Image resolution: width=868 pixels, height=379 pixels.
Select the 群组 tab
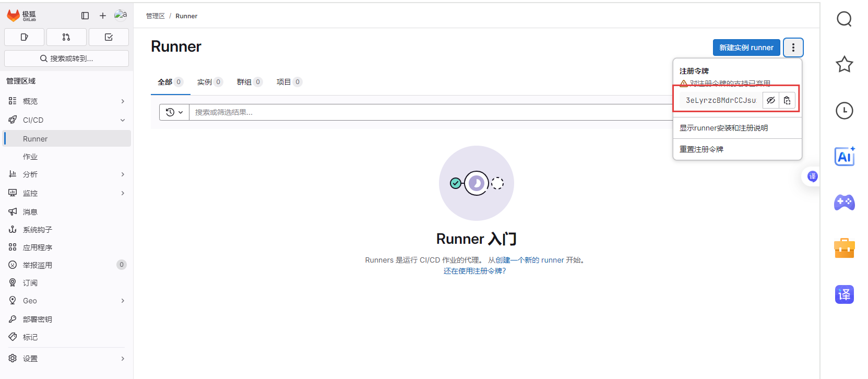coord(249,82)
